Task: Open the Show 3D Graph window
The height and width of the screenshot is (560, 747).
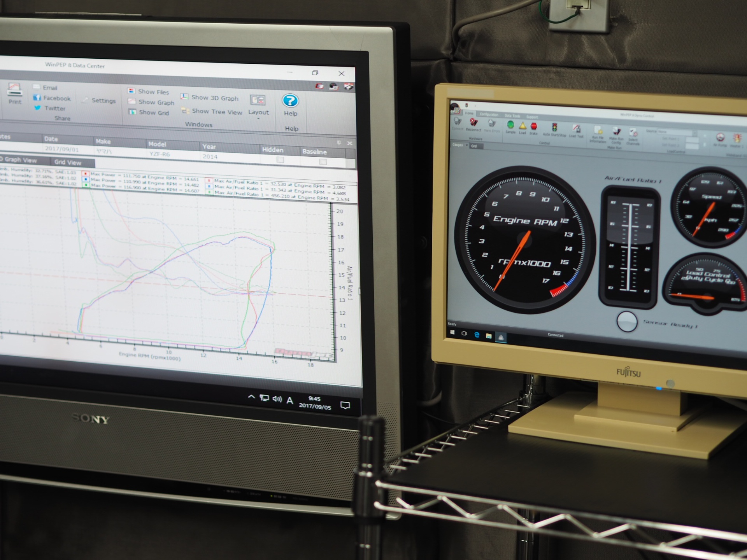Action: [209, 98]
